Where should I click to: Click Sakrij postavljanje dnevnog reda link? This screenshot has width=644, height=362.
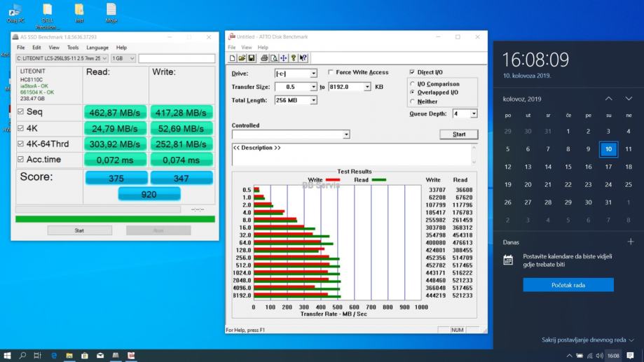click(x=587, y=340)
